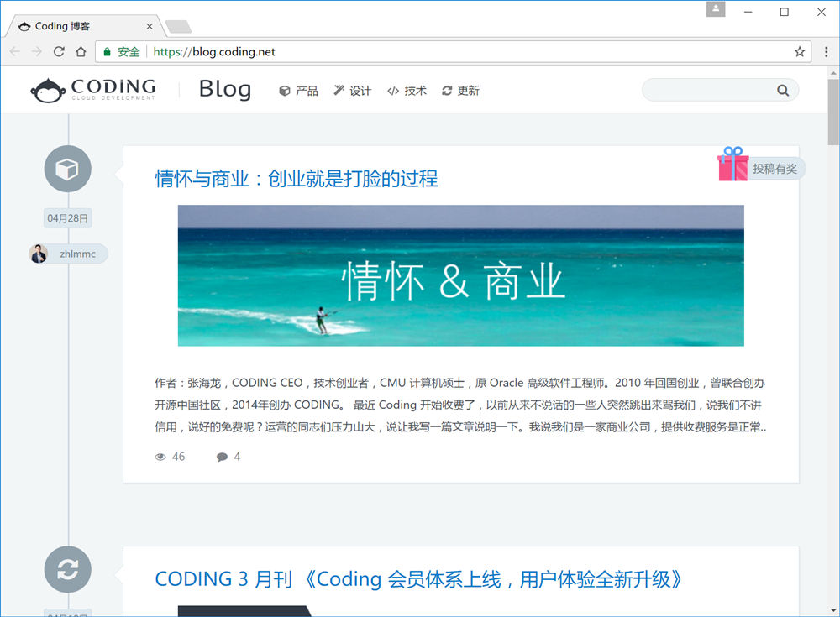Screen dimensions: 840x617
Task: Open the 更新 navigation menu
Action: (460, 91)
